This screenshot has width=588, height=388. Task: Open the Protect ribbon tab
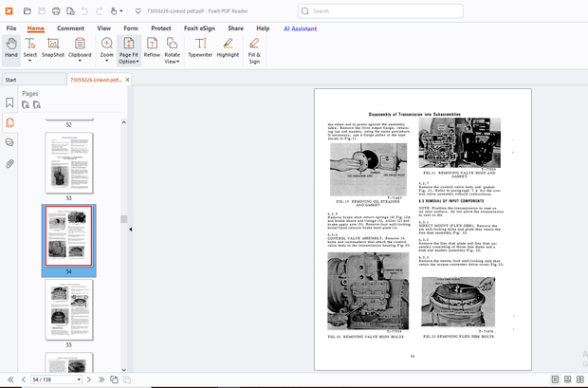[x=161, y=28]
